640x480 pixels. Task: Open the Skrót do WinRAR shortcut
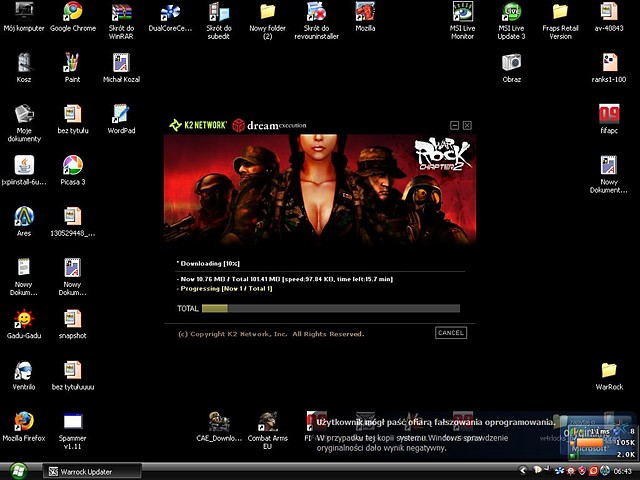121,20
